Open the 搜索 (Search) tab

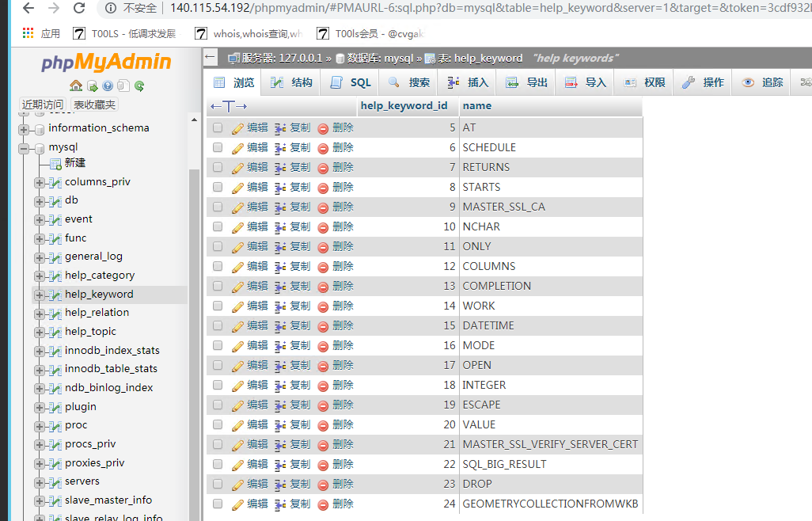click(408, 82)
